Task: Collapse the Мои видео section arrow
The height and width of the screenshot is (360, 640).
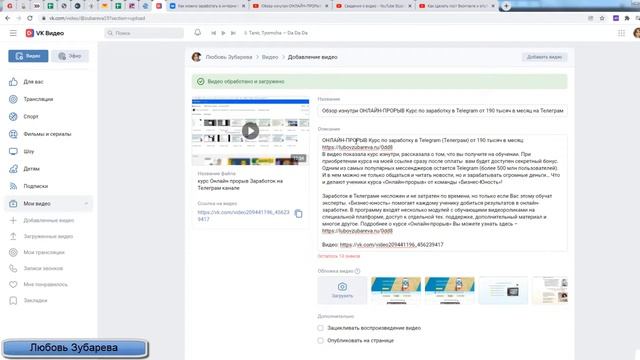Action: point(86,203)
